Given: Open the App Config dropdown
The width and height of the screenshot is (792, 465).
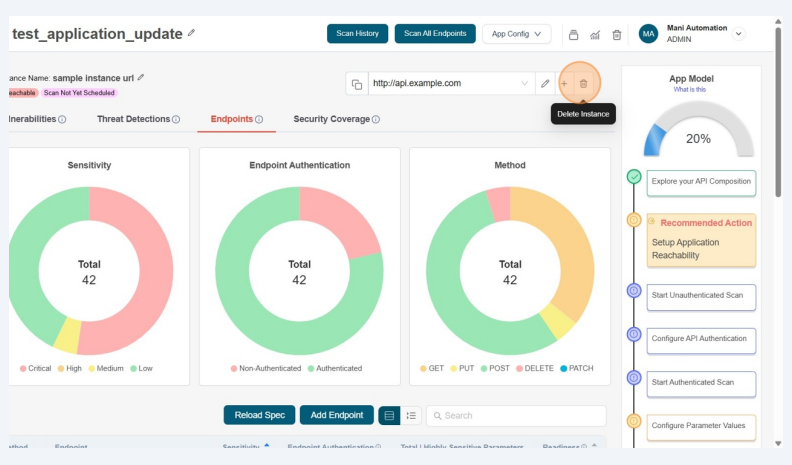Looking at the screenshot, I should (x=516, y=34).
